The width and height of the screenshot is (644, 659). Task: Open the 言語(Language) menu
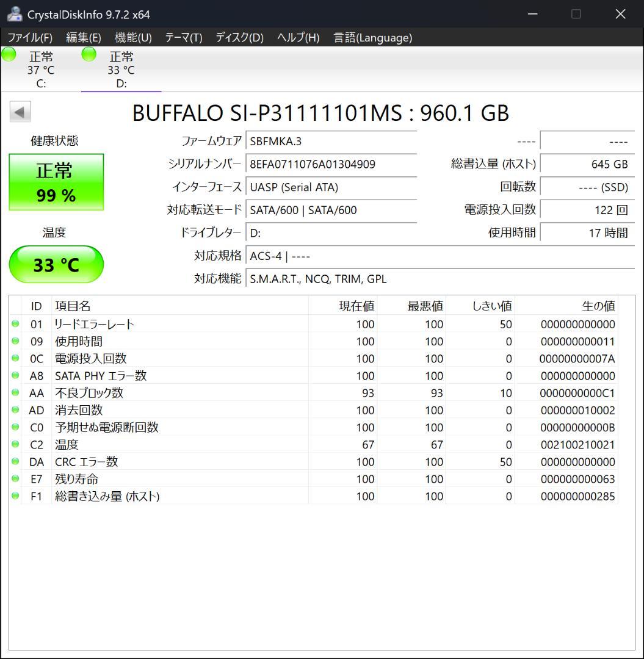tap(373, 37)
